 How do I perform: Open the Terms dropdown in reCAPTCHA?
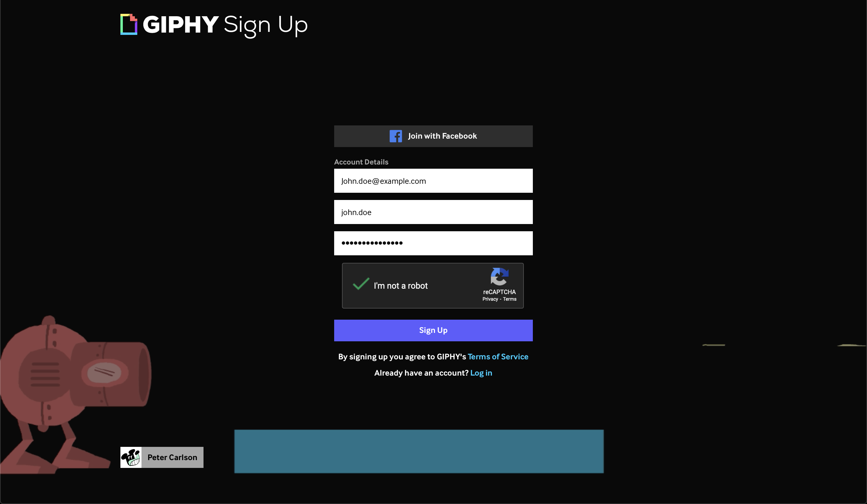click(x=509, y=299)
